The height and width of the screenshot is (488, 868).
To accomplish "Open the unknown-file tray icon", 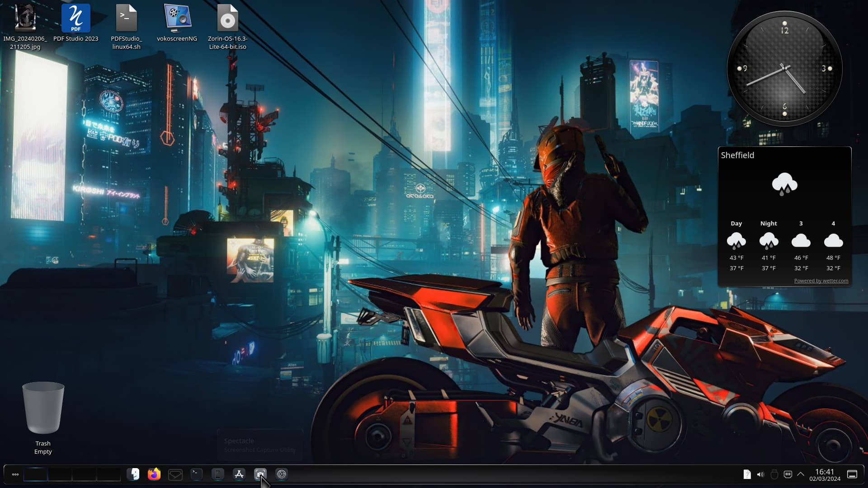I will 747,474.
